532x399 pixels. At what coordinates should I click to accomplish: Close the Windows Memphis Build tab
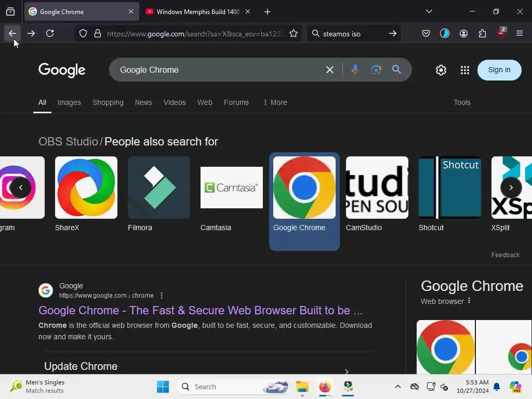click(248, 11)
